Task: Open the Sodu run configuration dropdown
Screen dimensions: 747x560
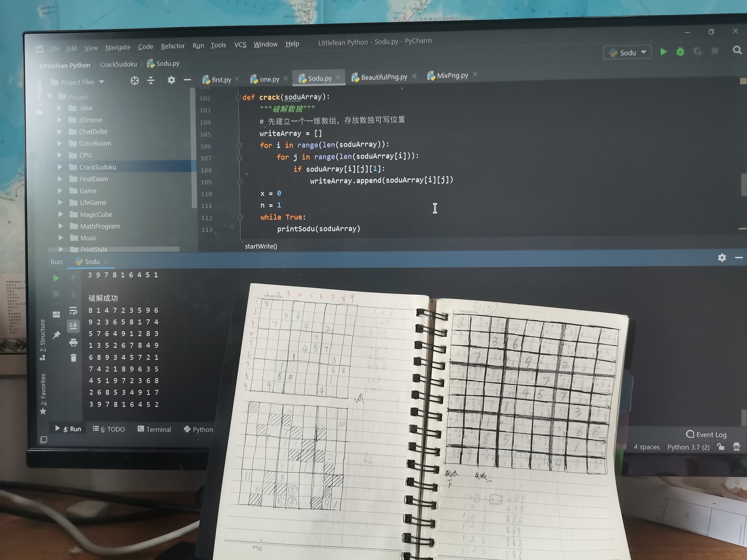Action: (627, 53)
